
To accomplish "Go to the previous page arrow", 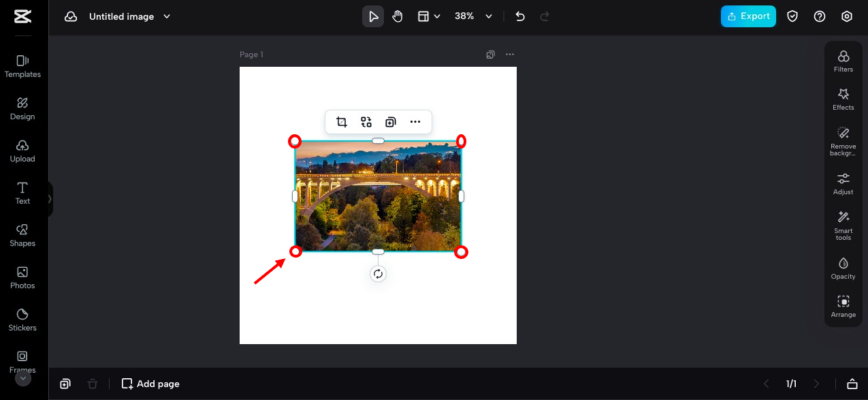I will (x=767, y=384).
